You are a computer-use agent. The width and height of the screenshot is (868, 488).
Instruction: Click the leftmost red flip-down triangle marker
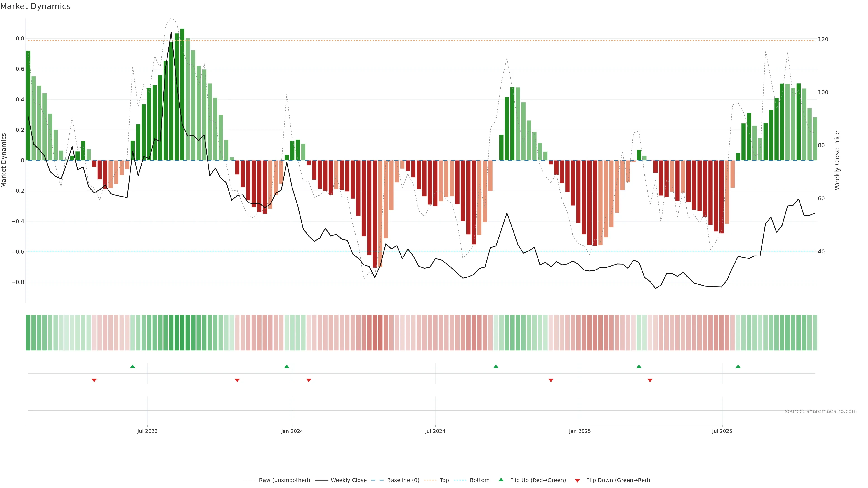tap(94, 380)
